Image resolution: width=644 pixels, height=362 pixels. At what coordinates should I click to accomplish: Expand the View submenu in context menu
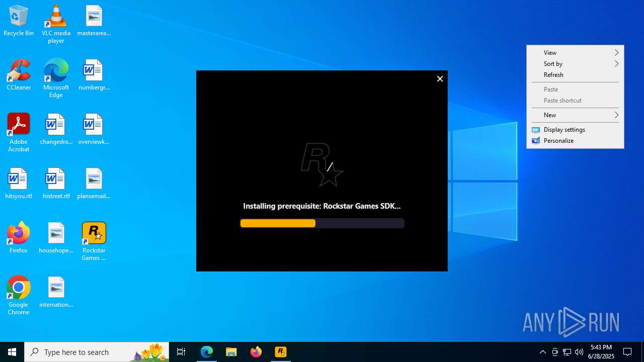[575, 53]
